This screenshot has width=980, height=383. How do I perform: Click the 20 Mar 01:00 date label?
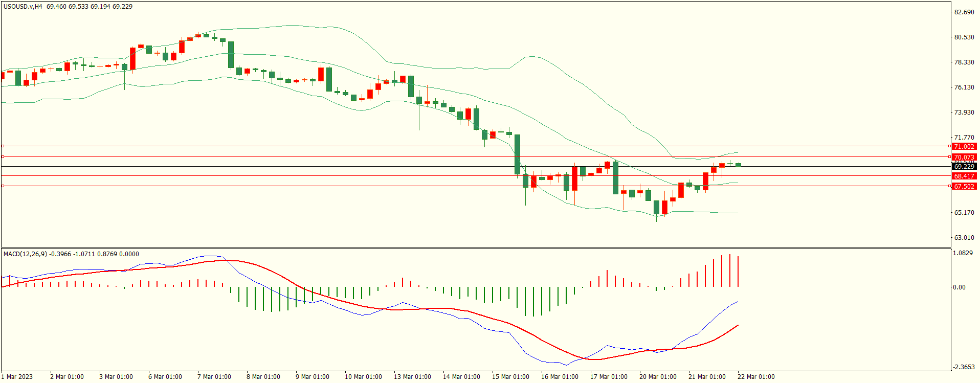(658, 377)
